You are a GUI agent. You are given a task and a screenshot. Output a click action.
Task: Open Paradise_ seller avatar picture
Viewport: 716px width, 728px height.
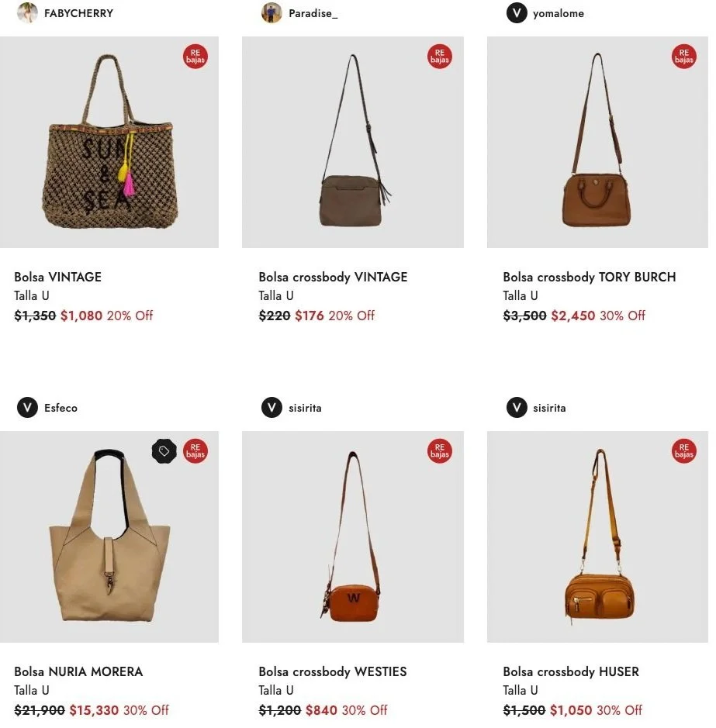coord(272,13)
